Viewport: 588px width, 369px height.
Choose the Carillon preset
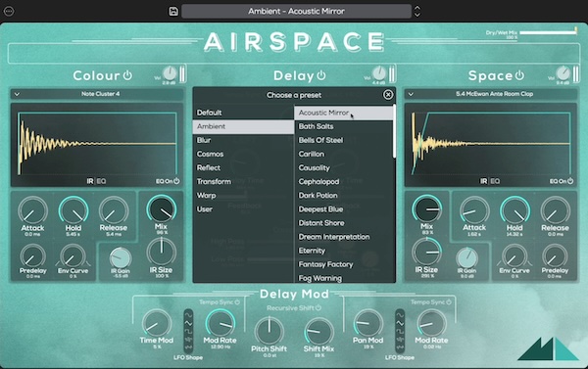tap(343, 155)
